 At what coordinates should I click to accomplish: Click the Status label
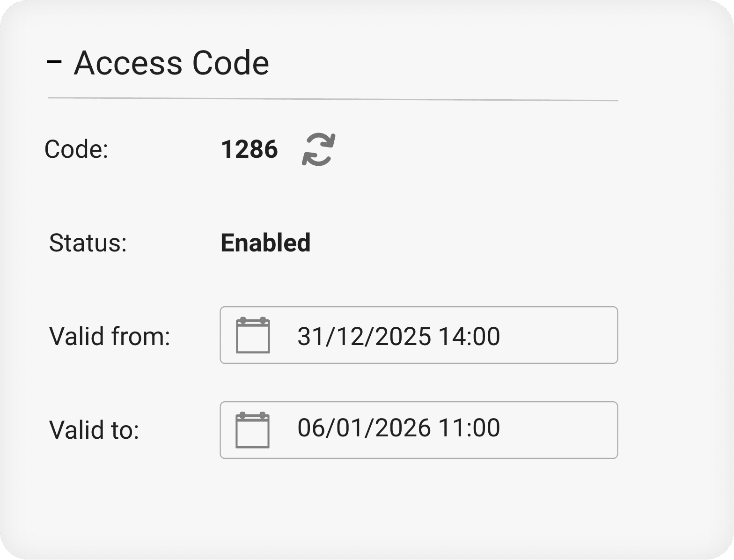pyautogui.click(x=88, y=243)
